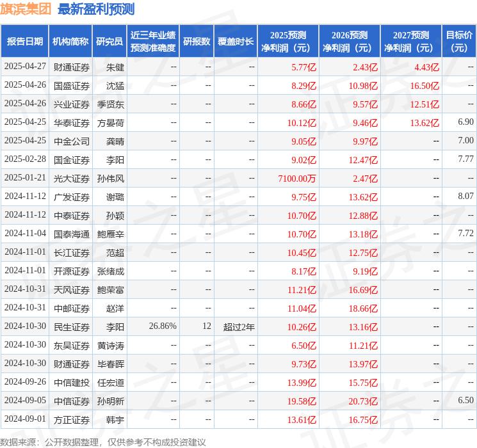Click target price 7.77
477x448 pixels.
click(x=465, y=159)
